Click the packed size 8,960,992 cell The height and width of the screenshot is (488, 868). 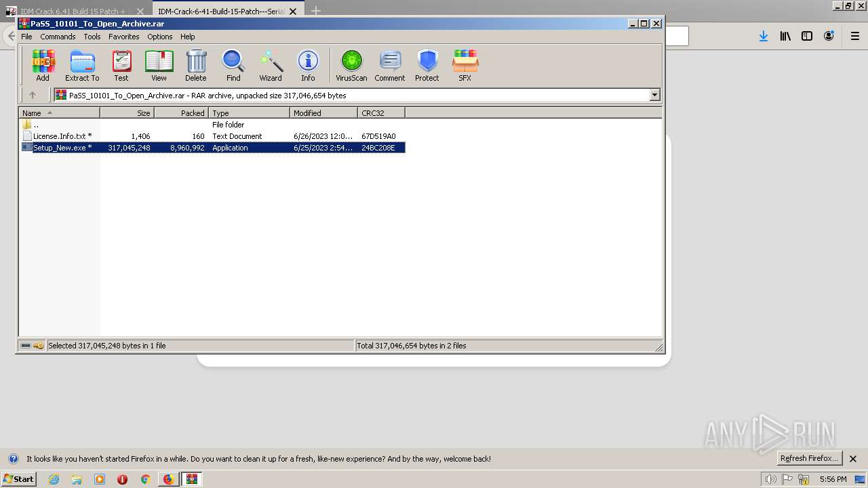click(187, 148)
